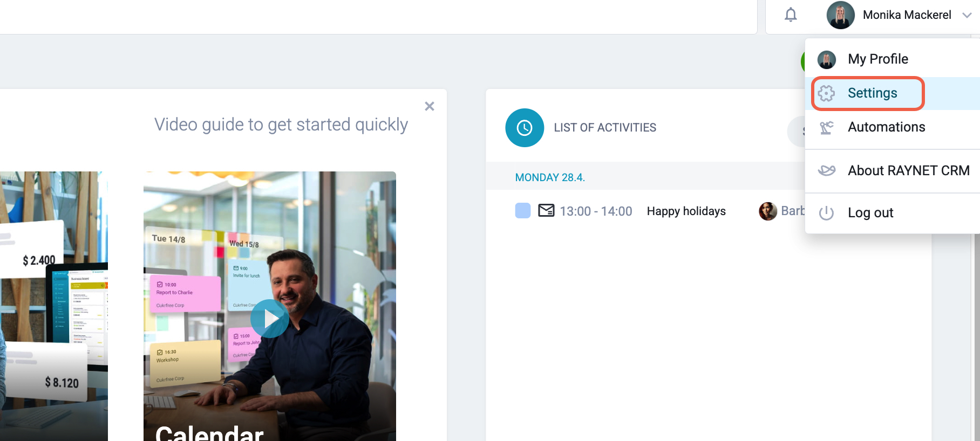
Task: Open My Profile from the menu
Action: pos(893,59)
